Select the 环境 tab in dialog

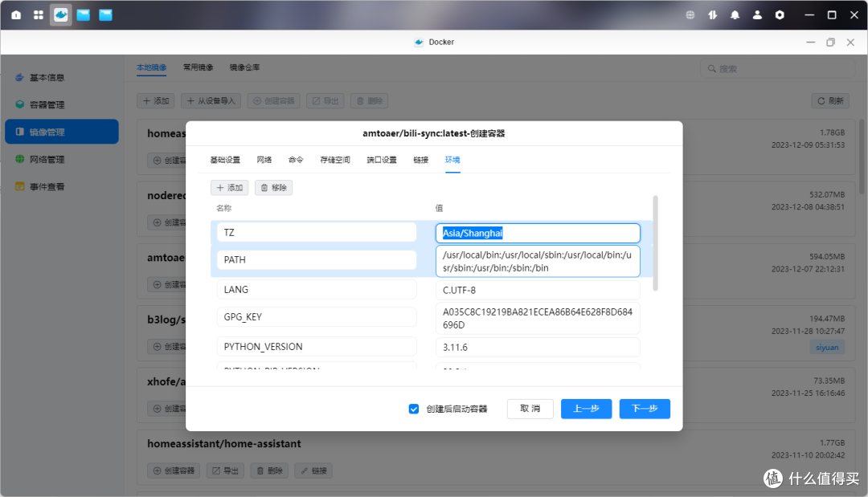(x=452, y=160)
